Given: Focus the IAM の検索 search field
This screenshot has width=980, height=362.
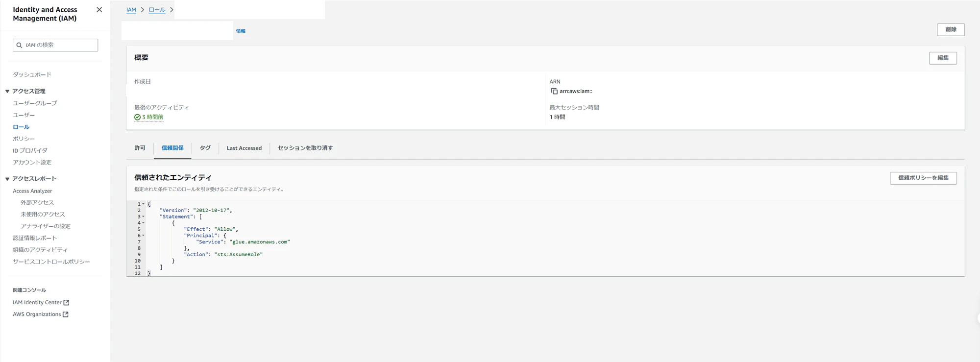Looking at the screenshot, I should (55, 45).
